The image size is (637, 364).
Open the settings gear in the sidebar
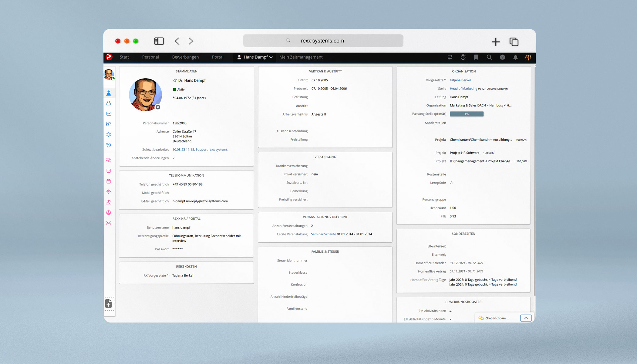tap(109, 134)
